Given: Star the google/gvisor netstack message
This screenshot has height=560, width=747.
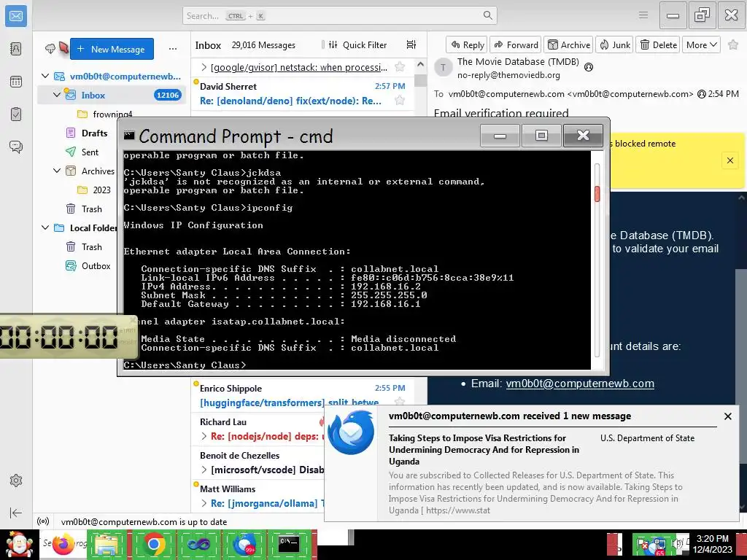Looking at the screenshot, I should (x=400, y=66).
